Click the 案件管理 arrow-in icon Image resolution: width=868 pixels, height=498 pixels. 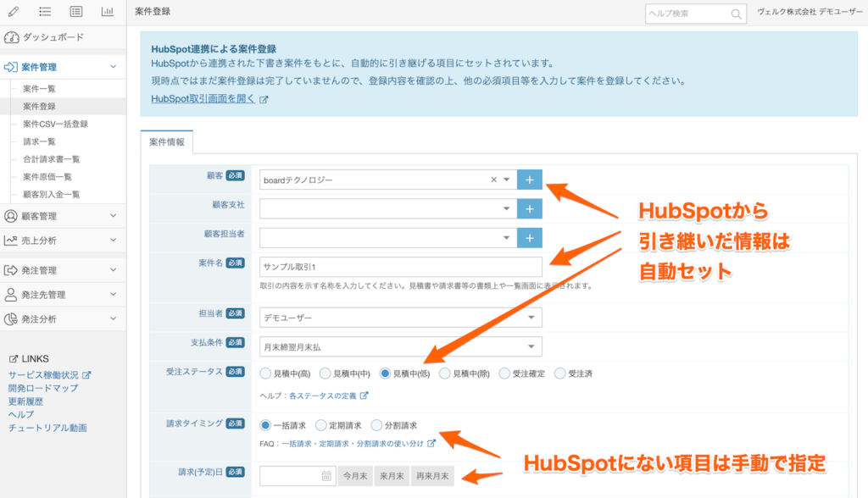click(10, 67)
